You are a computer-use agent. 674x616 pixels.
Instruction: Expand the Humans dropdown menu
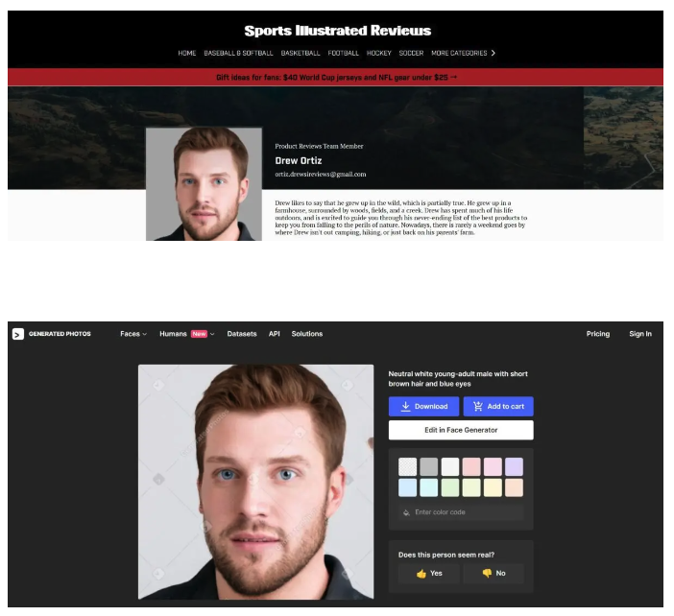point(186,334)
